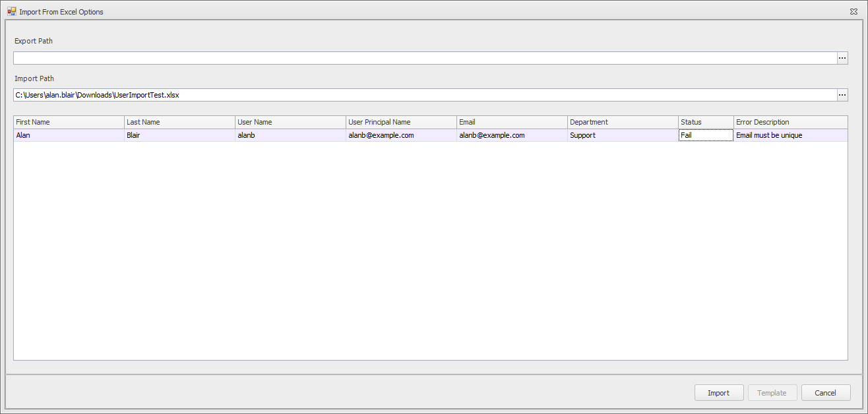This screenshot has height=414, width=868.
Task: Cancel the import dialog
Action: pyautogui.click(x=826, y=393)
